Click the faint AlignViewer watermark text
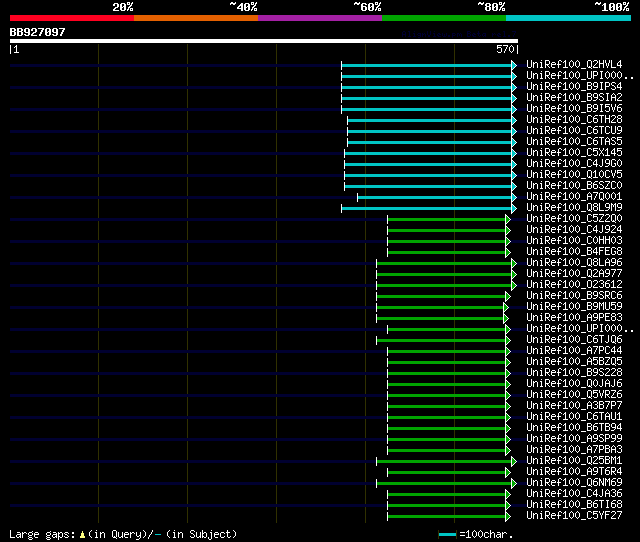The width and height of the screenshot is (640, 542). coord(459,34)
